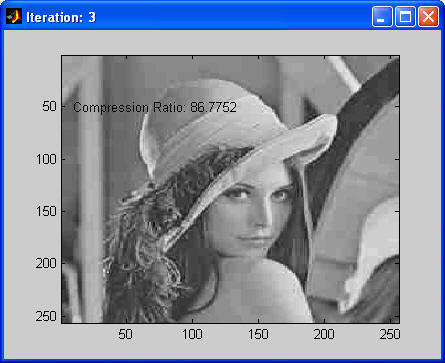
Task: Minimize the Iteration: 3 figure window
Action: [x=382, y=16]
